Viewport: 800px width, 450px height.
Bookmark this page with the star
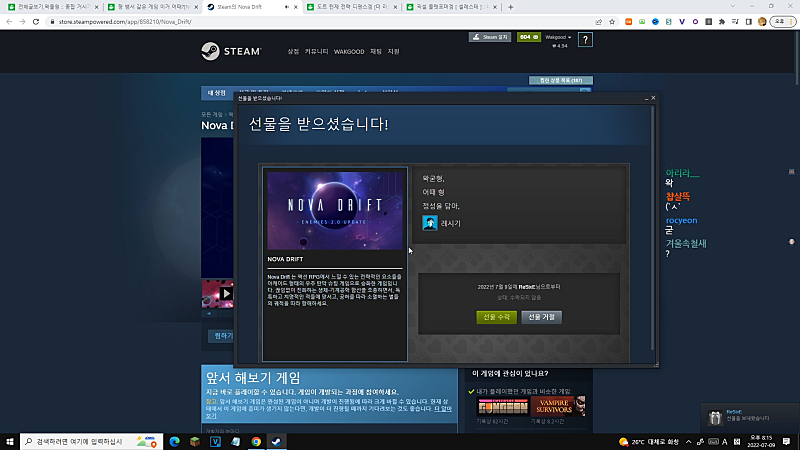(612, 22)
